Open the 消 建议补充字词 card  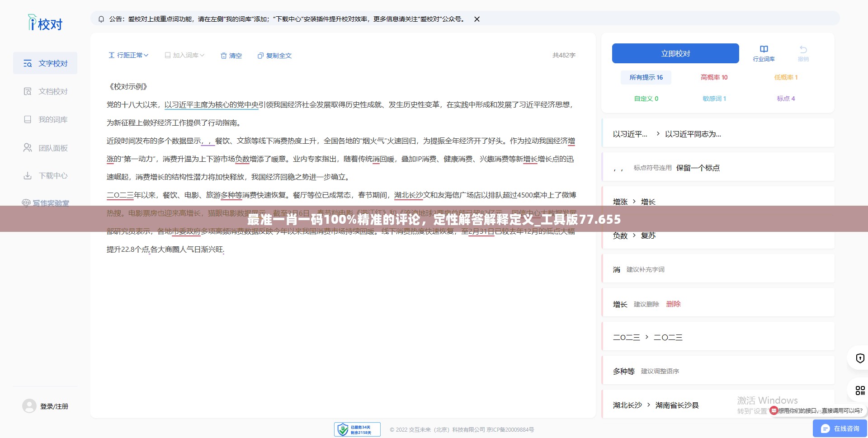pos(718,269)
